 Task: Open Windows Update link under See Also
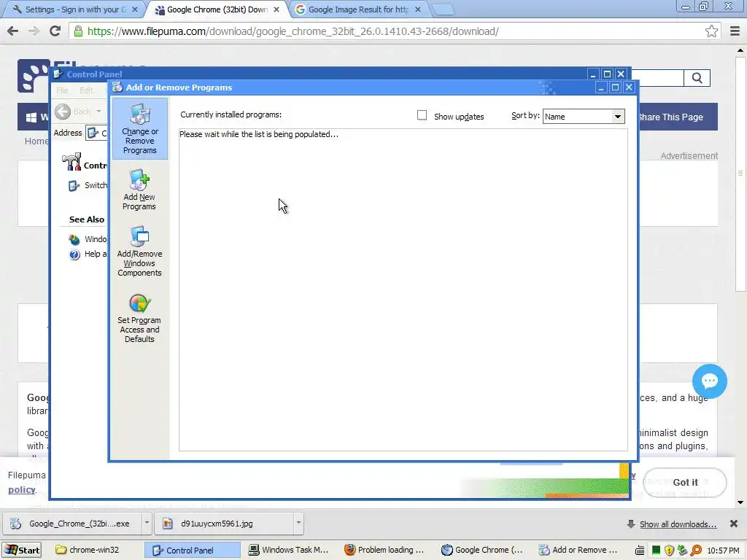coord(88,239)
